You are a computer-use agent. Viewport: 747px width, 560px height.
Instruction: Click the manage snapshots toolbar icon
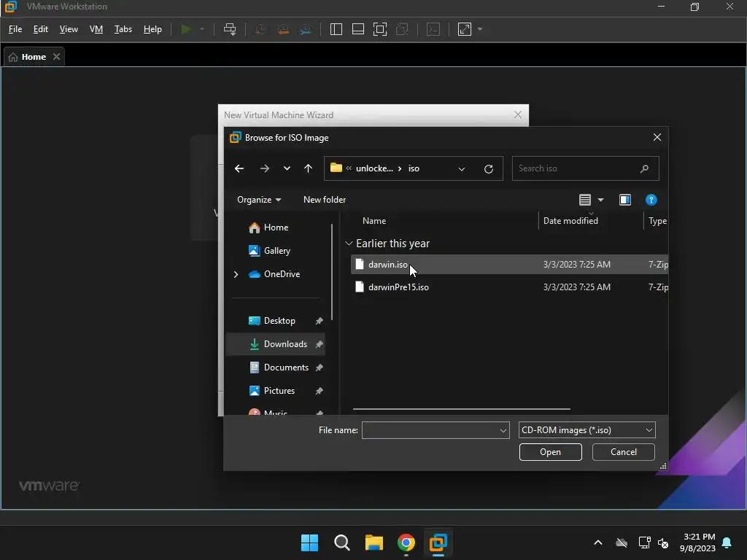point(306,29)
